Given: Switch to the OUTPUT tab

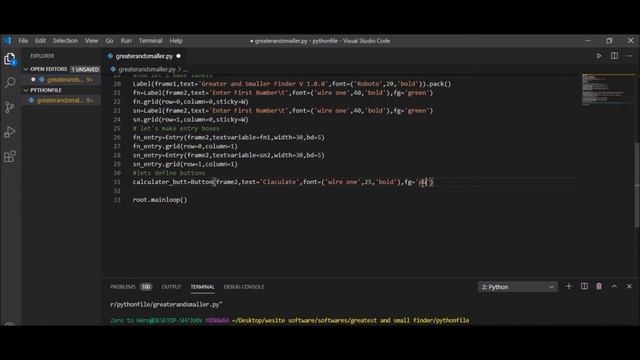Looking at the screenshot, I should tap(171, 287).
